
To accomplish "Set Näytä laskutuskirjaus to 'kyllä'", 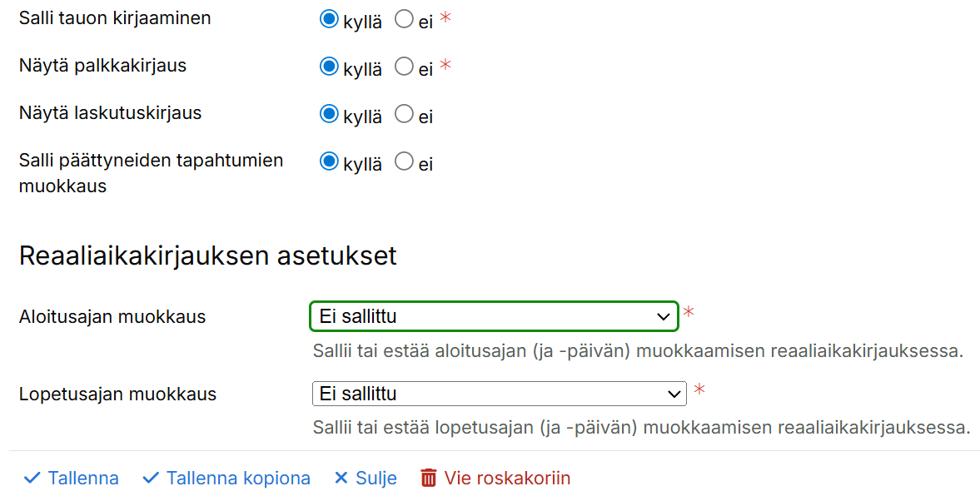I will click(x=329, y=114).
